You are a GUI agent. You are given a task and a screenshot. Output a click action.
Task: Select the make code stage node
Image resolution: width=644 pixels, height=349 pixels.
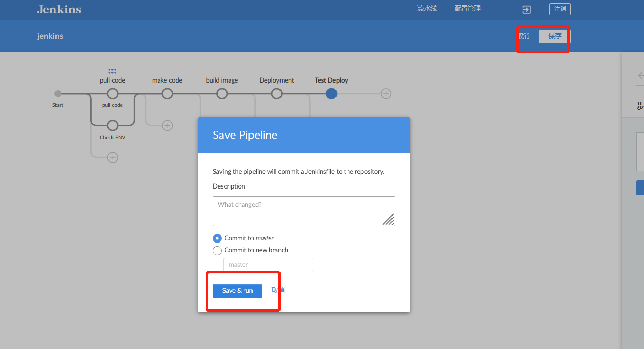point(167,94)
